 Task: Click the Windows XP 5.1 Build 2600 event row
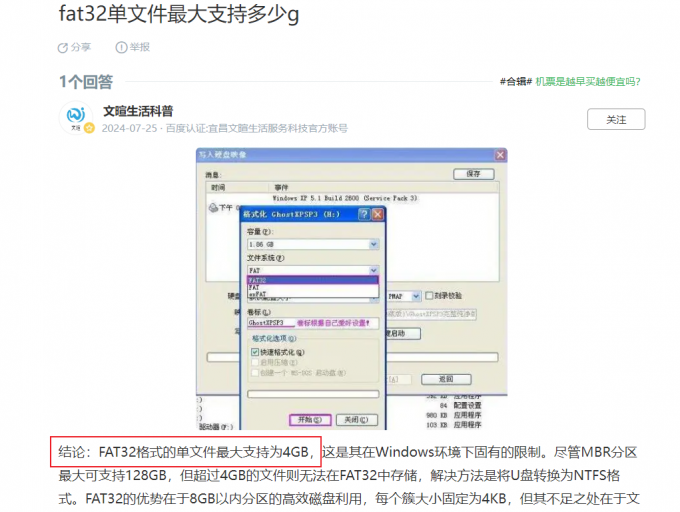point(345,198)
